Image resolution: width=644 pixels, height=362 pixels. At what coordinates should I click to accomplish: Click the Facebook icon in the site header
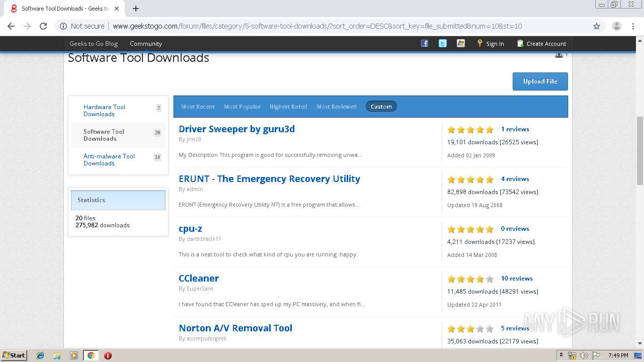[425, 43]
